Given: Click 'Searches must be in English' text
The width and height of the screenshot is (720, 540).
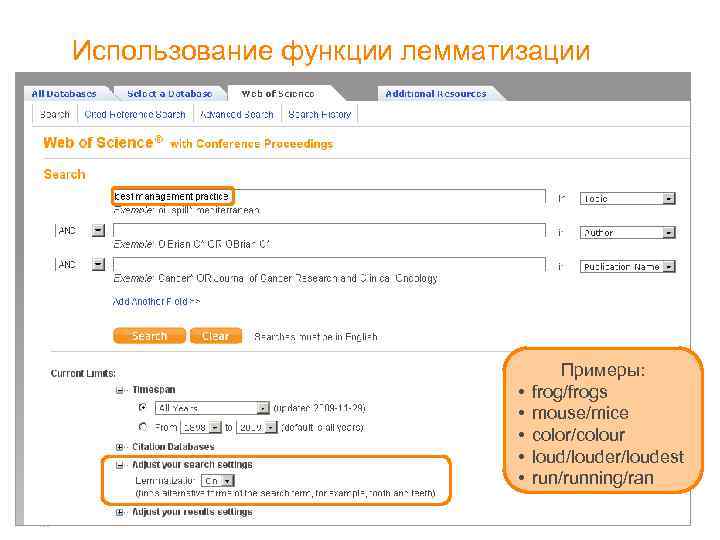Looking at the screenshot, I should tap(315, 337).
